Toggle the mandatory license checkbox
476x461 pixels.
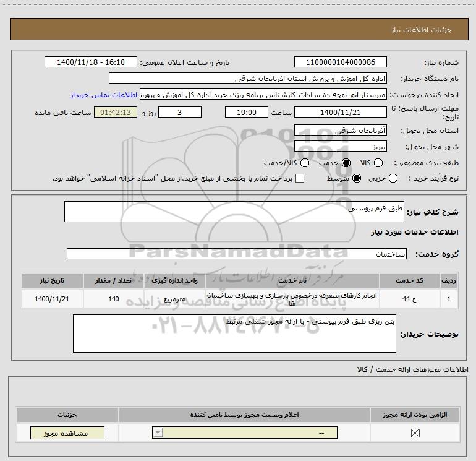coord(415,433)
